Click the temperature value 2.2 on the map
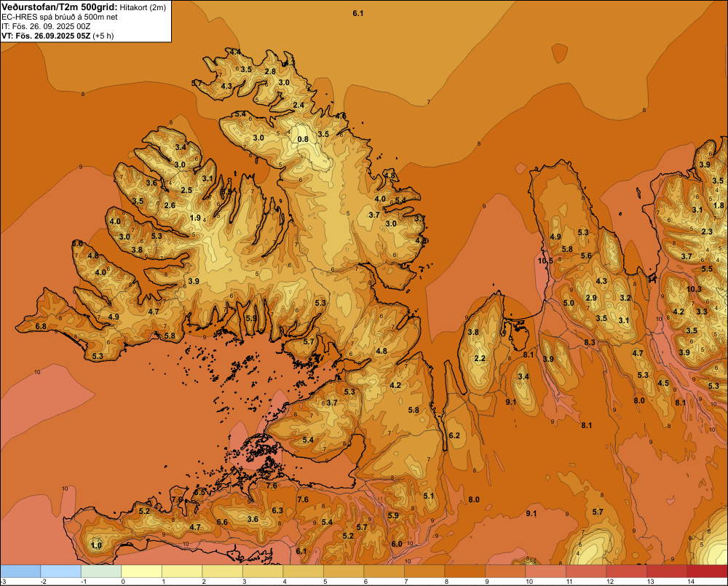Viewport: 728px width, 586px height. click(480, 358)
